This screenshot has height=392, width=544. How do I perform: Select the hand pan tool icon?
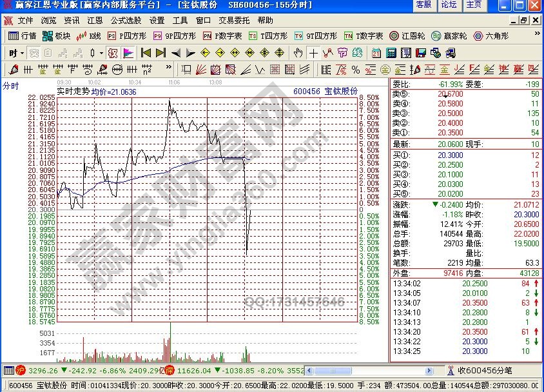tap(298, 53)
